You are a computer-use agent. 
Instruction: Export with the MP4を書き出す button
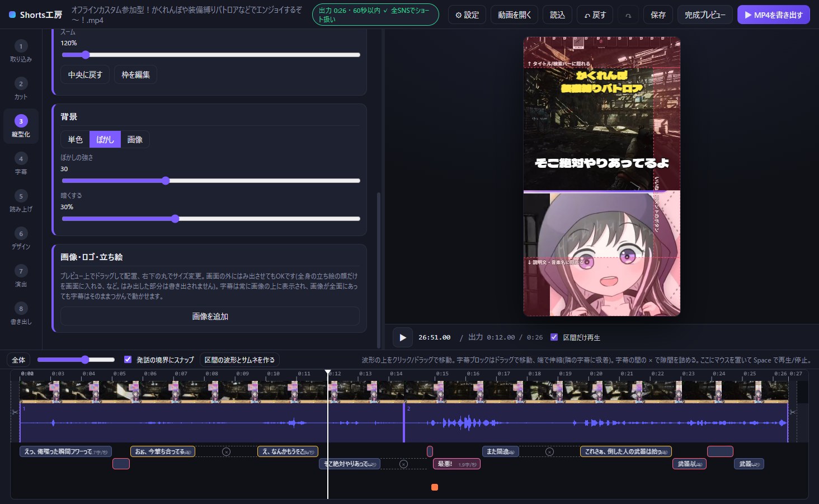[774, 15]
